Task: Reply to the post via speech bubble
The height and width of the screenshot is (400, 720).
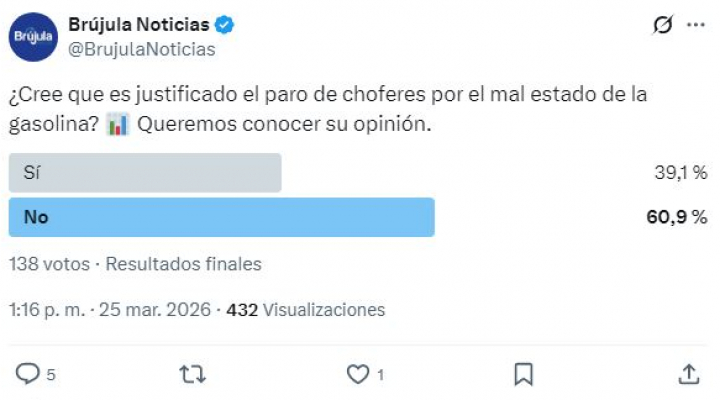Action: tap(27, 374)
